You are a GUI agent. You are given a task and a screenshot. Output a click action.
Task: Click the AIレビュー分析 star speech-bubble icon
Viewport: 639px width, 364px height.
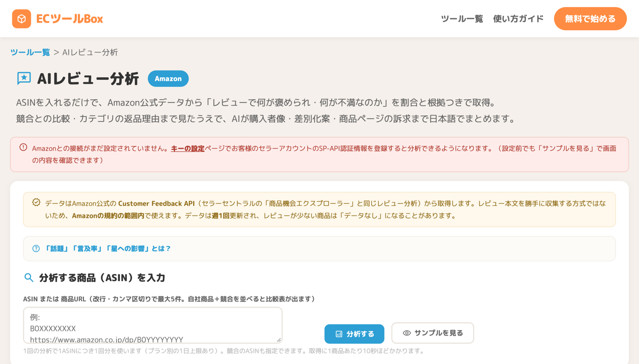pyautogui.click(x=24, y=78)
